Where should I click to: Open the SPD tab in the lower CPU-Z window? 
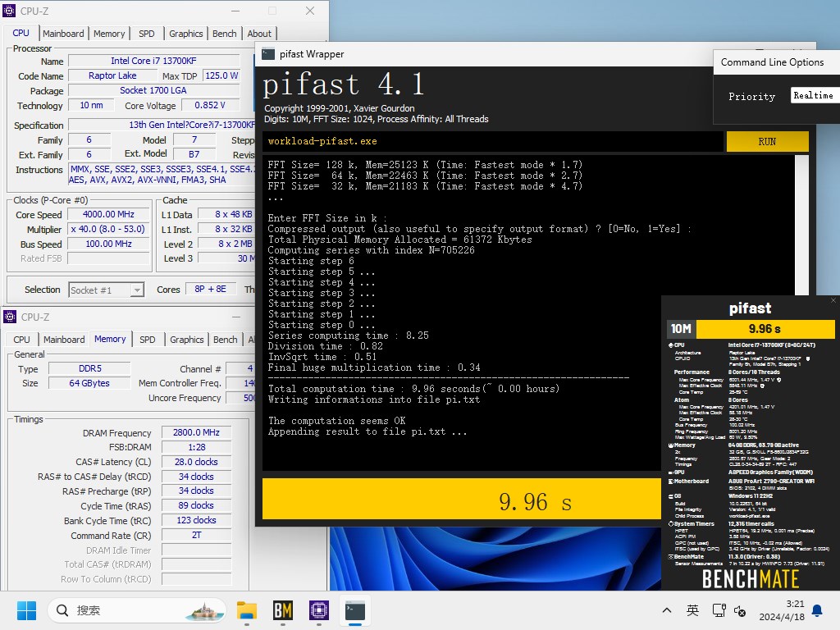[148, 340]
